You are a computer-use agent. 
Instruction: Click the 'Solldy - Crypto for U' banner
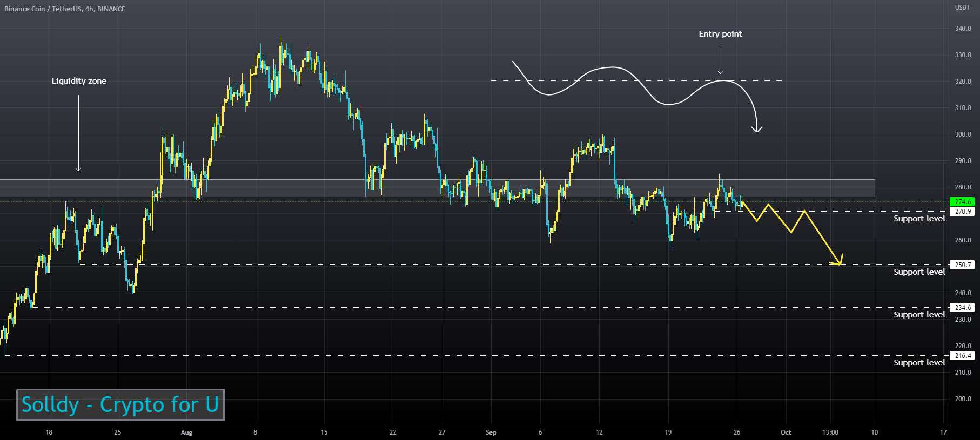[x=120, y=404]
